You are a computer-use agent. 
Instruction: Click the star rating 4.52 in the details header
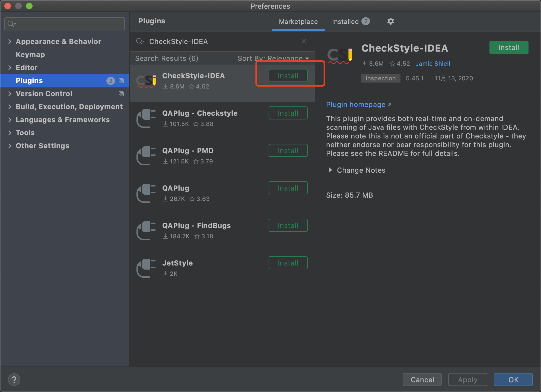[x=400, y=64]
